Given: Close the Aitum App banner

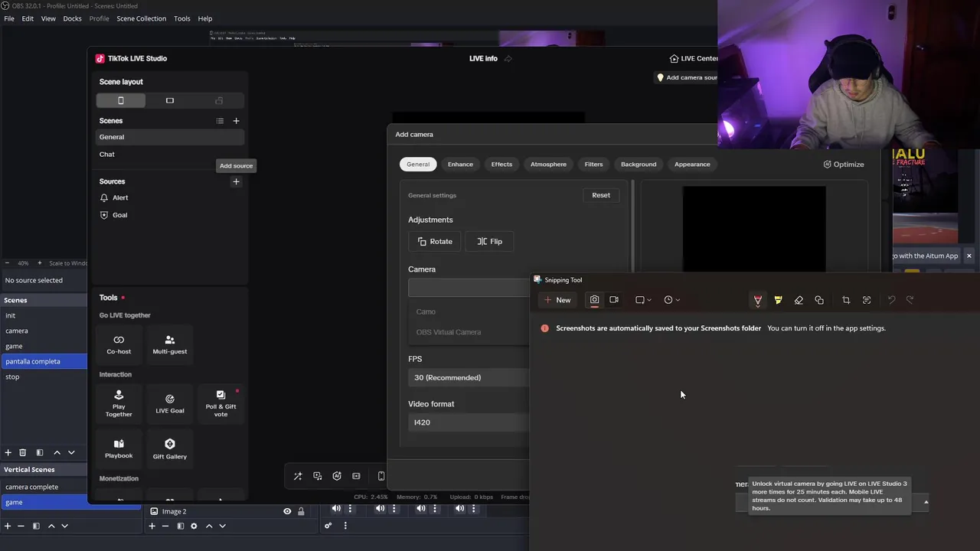Looking at the screenshot, I should (969, 256).
